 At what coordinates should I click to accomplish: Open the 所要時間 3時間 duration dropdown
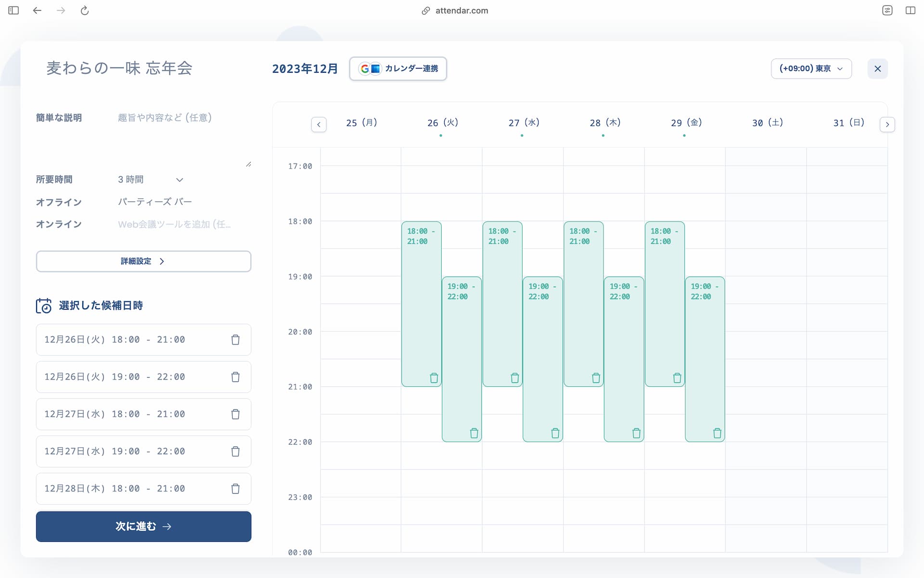point(151,180)
